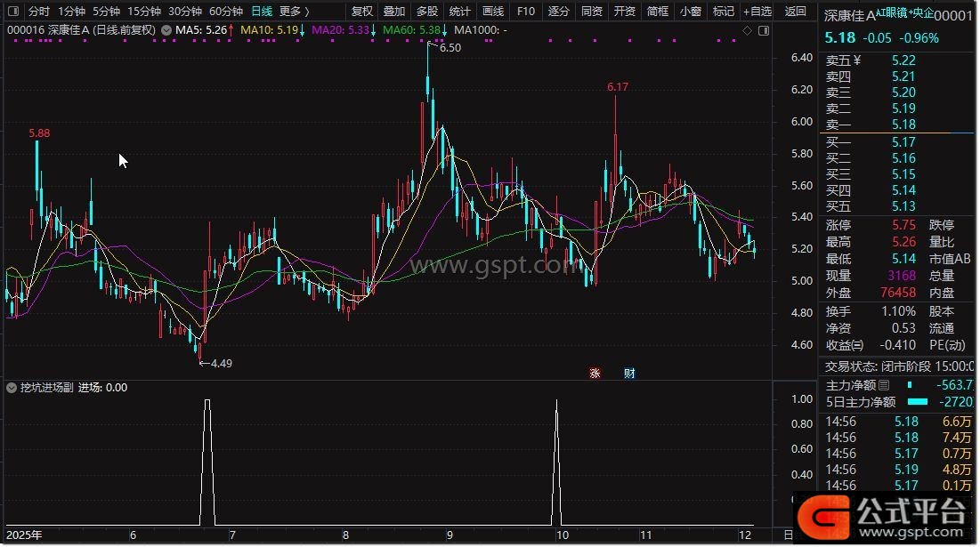Click the list icon next to 主力净额
Screen dimensions: 980x547
tap(883, 386)
